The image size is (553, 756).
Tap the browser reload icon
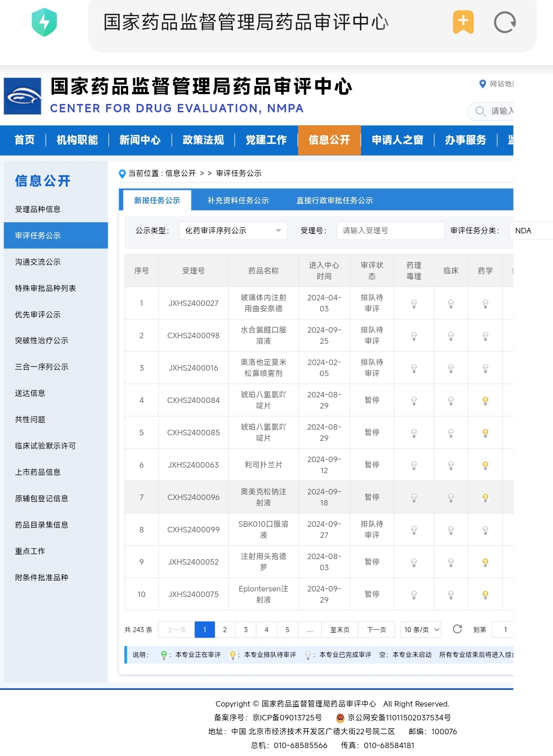coord(504,22)
